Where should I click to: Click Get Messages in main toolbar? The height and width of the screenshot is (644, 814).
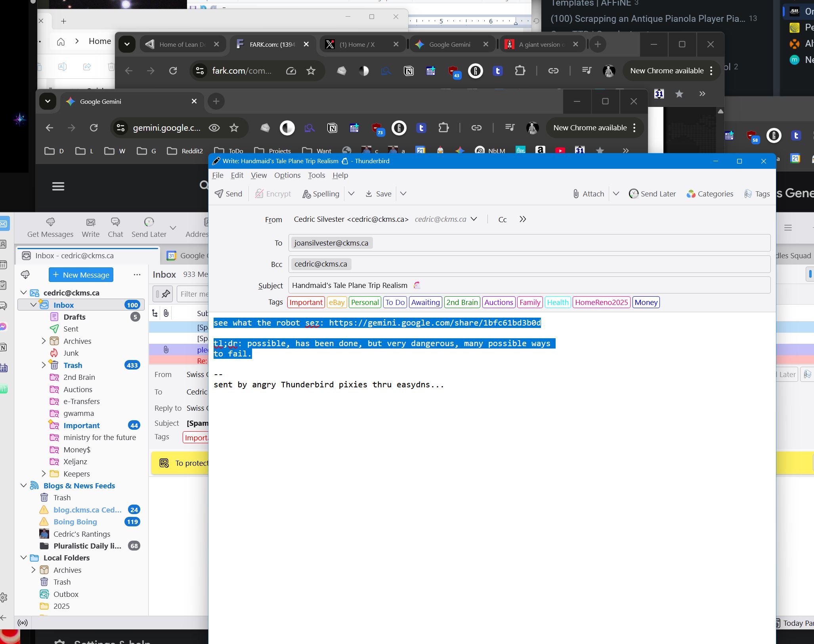click(50, 228)
